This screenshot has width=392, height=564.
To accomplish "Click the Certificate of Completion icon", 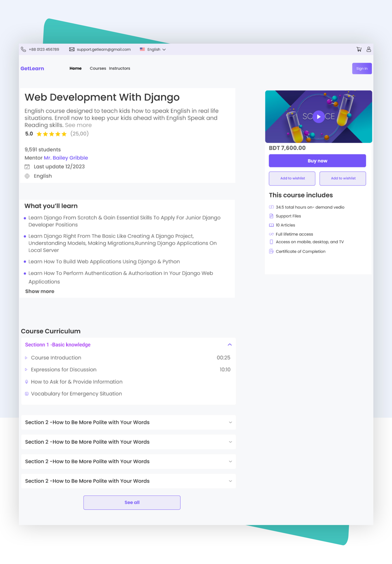I will click(x=271, y=251).
